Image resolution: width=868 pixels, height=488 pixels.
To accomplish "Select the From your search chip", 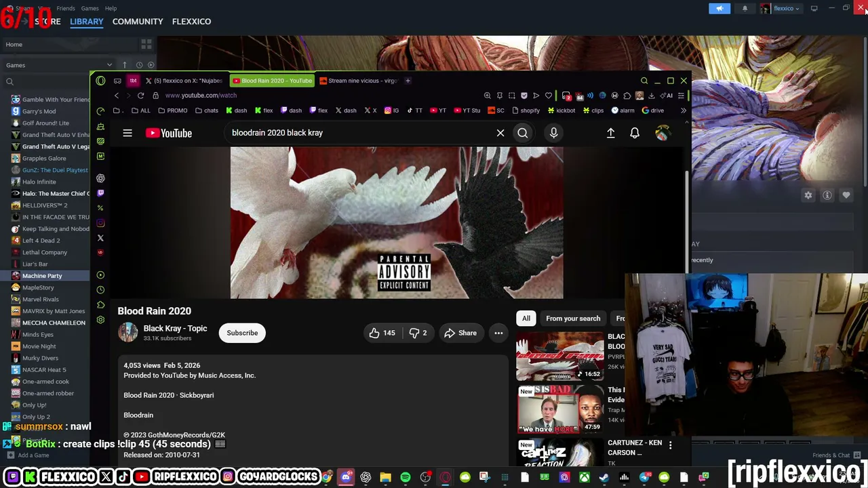I will pos(573,319).
